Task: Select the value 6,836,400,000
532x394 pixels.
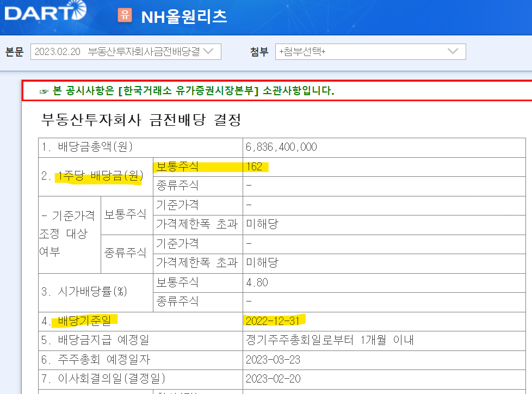Action: pos(281,147)
